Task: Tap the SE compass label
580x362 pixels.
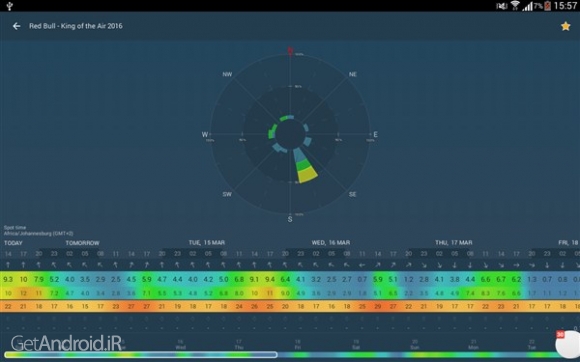Action: tap(353, 194)
